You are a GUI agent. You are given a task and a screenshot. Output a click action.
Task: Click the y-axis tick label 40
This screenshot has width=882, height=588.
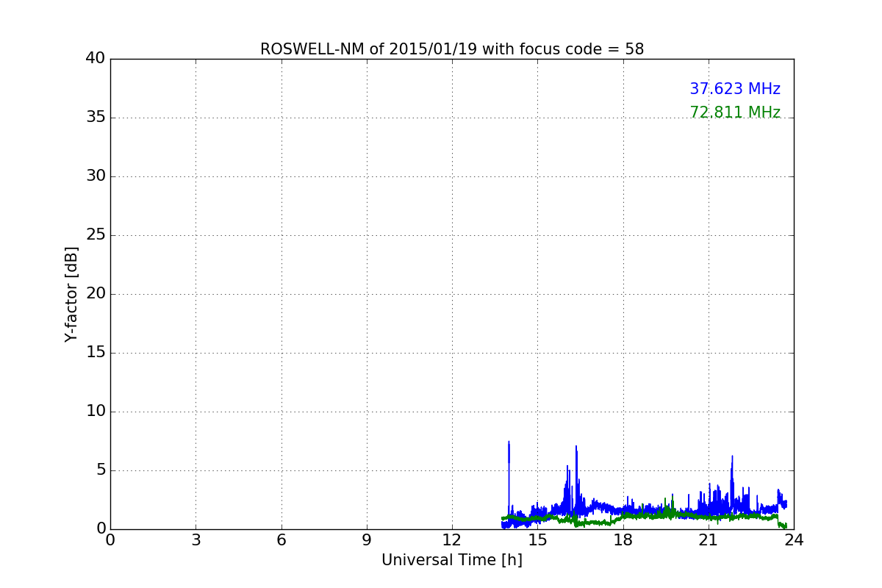click(96, 59)
